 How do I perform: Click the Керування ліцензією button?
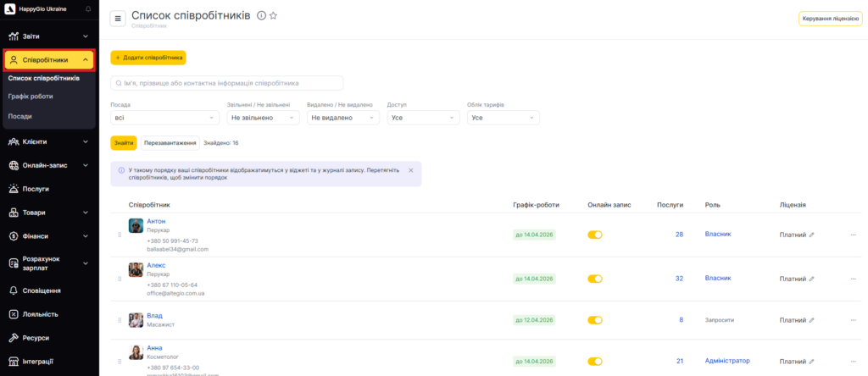pyautogui.click(x=830, y=19)
